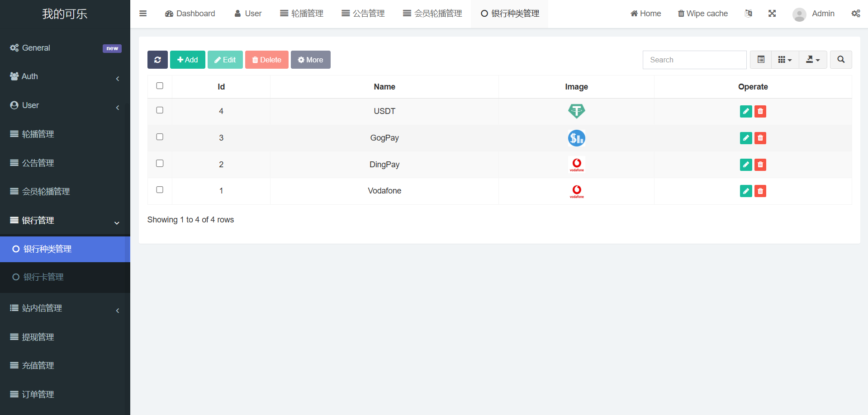Open the export data dropdown

pyautogui.click(x=813, y=60)
